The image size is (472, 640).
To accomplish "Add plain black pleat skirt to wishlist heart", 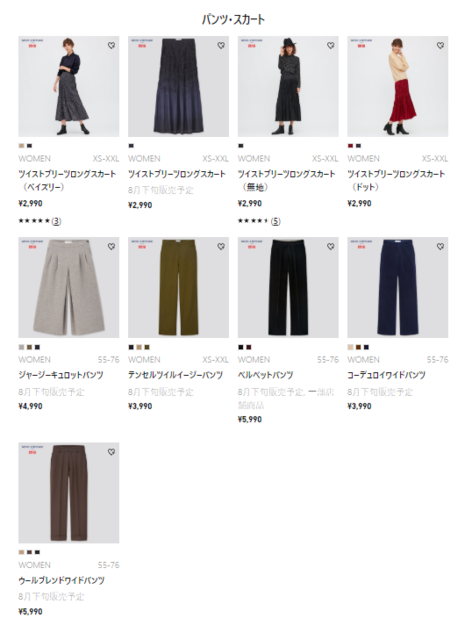I will [331, 45].
